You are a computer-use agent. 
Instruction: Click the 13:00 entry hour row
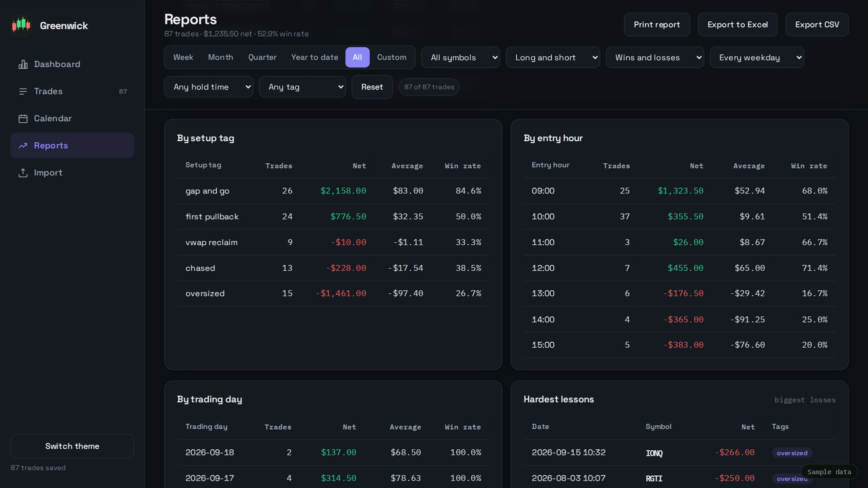[679, 293]
